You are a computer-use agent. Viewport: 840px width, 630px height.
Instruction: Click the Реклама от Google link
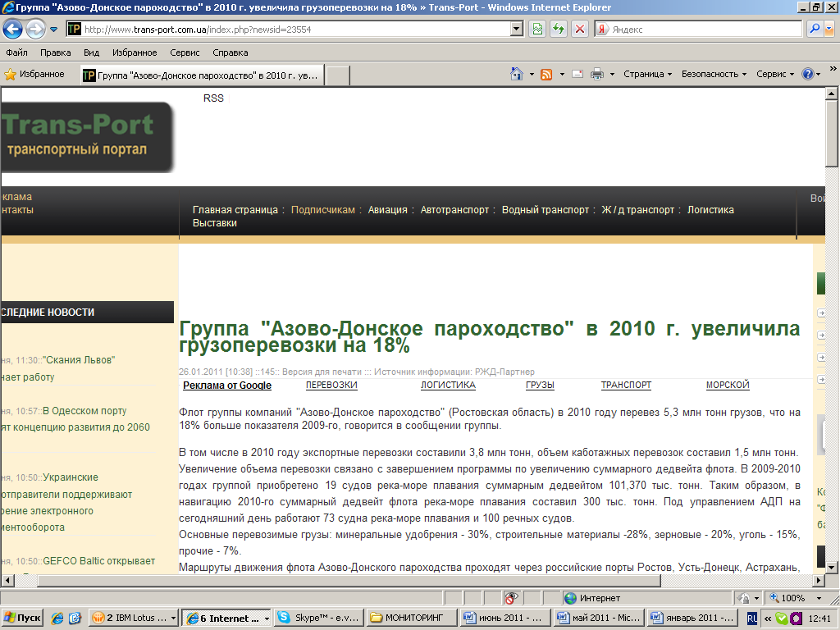click(227, 386)
